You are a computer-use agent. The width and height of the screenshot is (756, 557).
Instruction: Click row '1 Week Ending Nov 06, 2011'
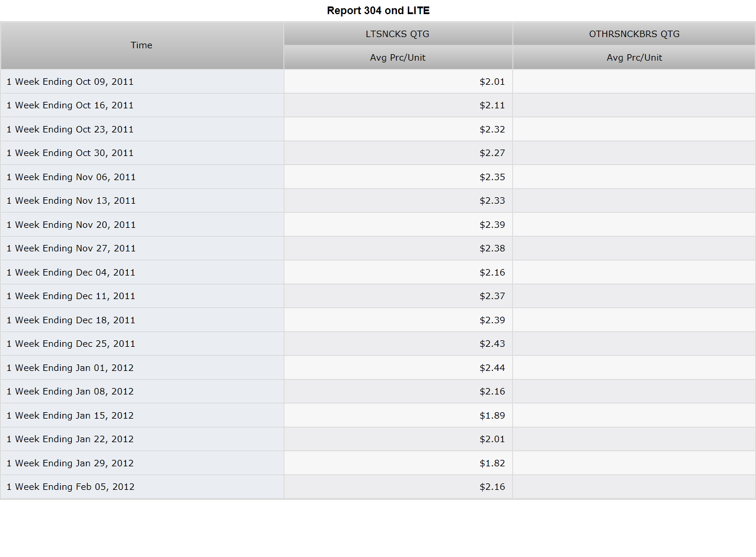(378, 177)
